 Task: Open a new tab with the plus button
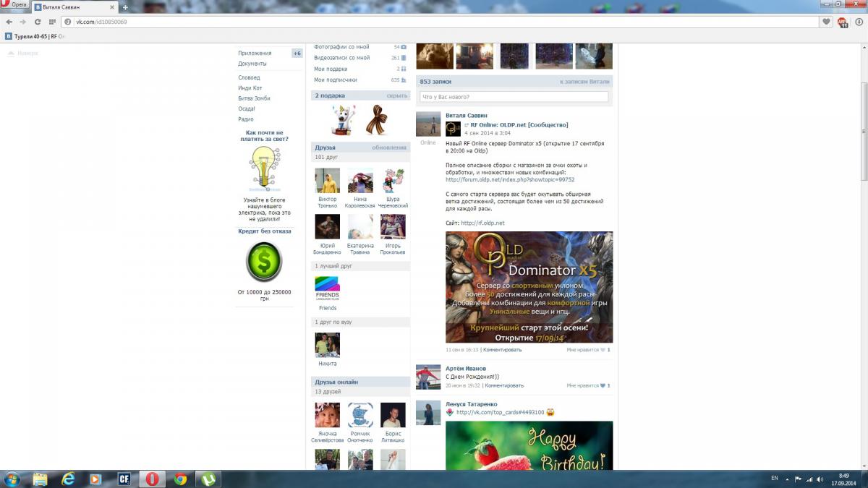pos(125,7)
